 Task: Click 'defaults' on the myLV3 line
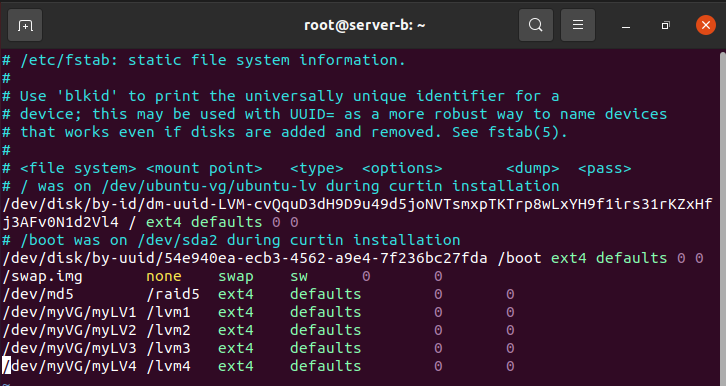point(325,348)
